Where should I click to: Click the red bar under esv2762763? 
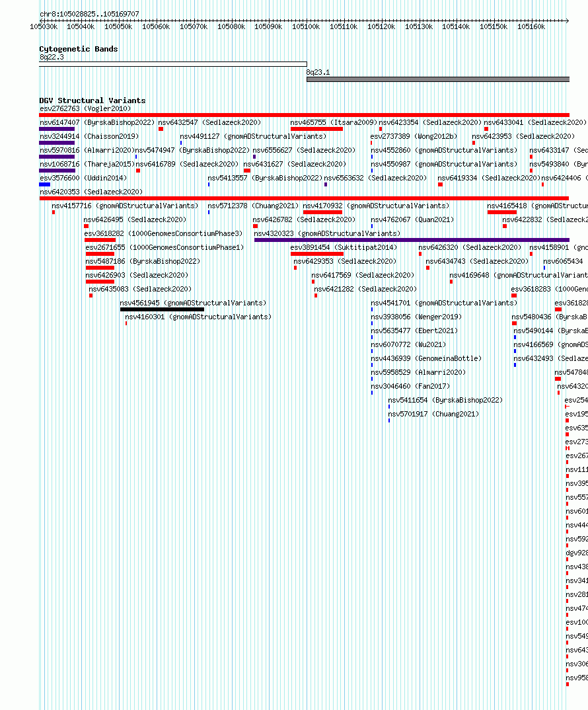coord(304,115)
